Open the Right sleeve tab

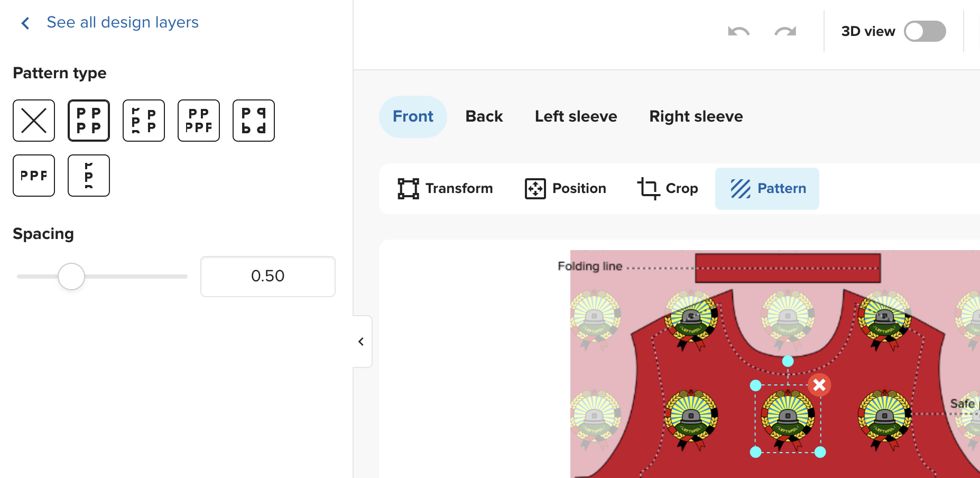(x=696, y=116)
